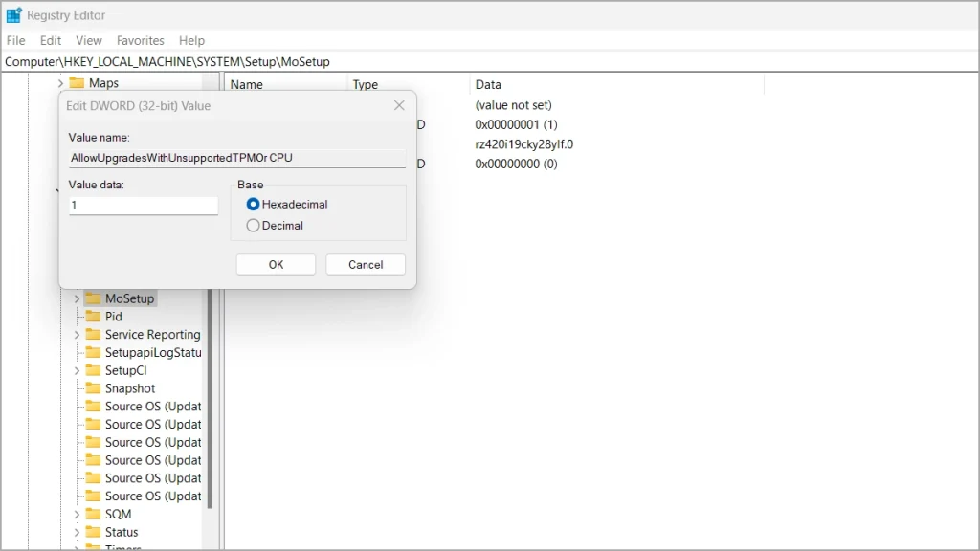The height and width of the screenshot is (551, 980).
Task: Select the Hexadecimal base option
Action: pos(251,204)
